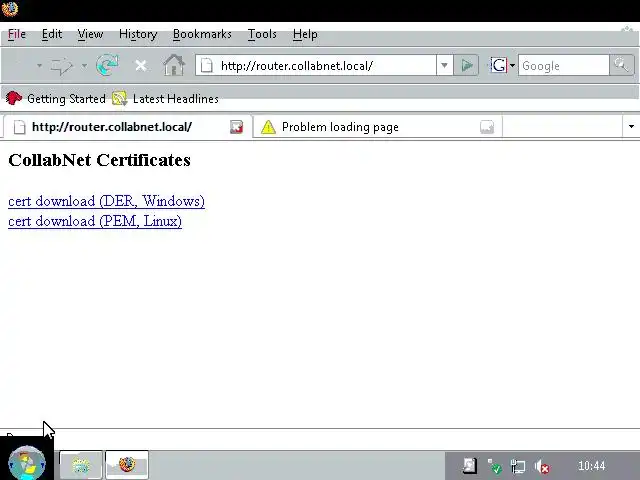Open the Edit menu
The width and height of the screenshot is (640, 480).
(52, 34)
